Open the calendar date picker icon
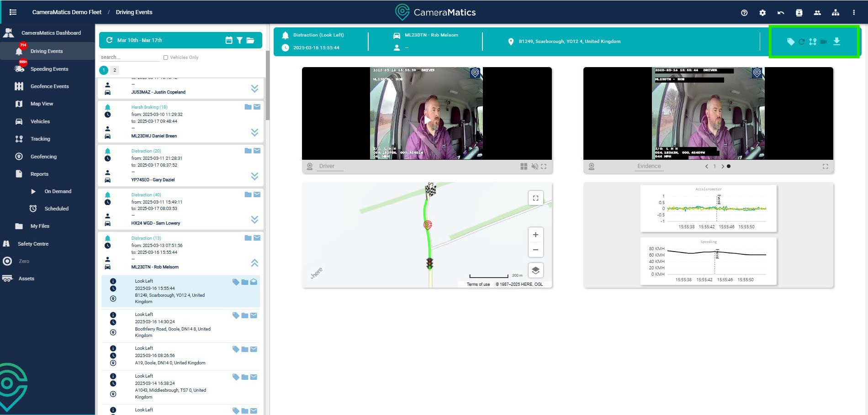The width and height of the screenshot is (868, 415). click(x=229, y=40)
